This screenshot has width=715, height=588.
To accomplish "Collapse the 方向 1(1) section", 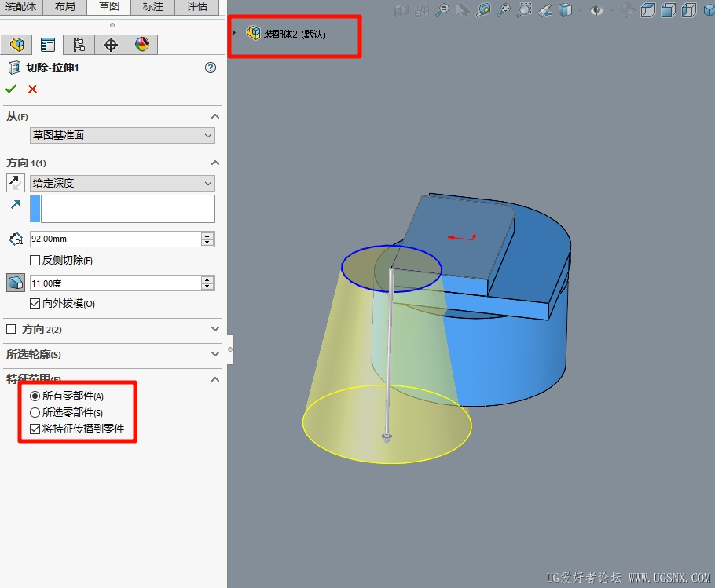I will 215,163.
